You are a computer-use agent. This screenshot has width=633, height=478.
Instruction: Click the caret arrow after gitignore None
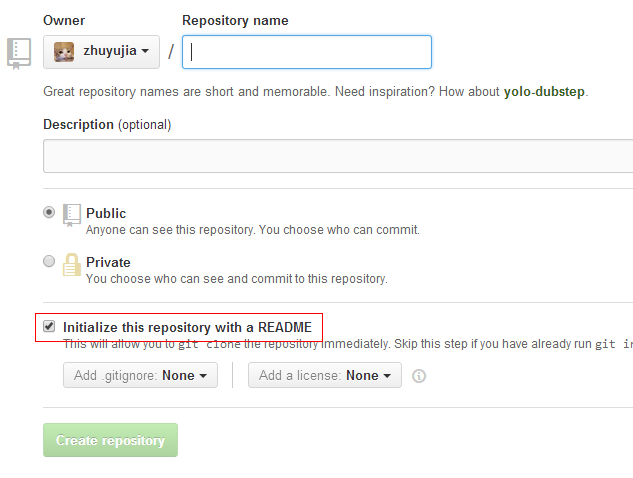click(x=203, y=376)
